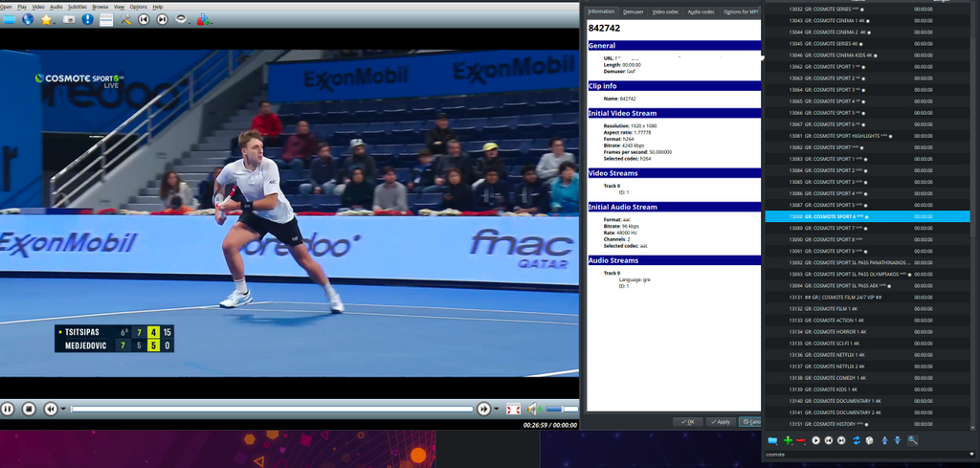
Task: Click the disc icon in the main toolbar
Action: click(181, 19)
